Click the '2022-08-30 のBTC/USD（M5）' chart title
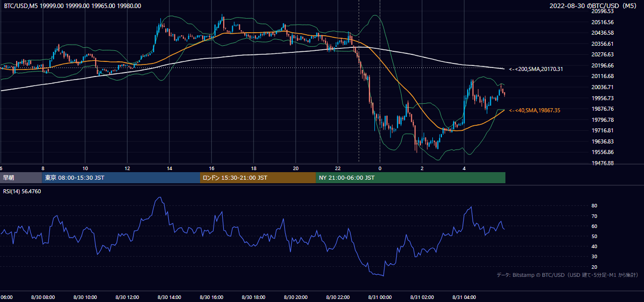The height and width of the screenshot is (302, 644). tap(594, 6)
